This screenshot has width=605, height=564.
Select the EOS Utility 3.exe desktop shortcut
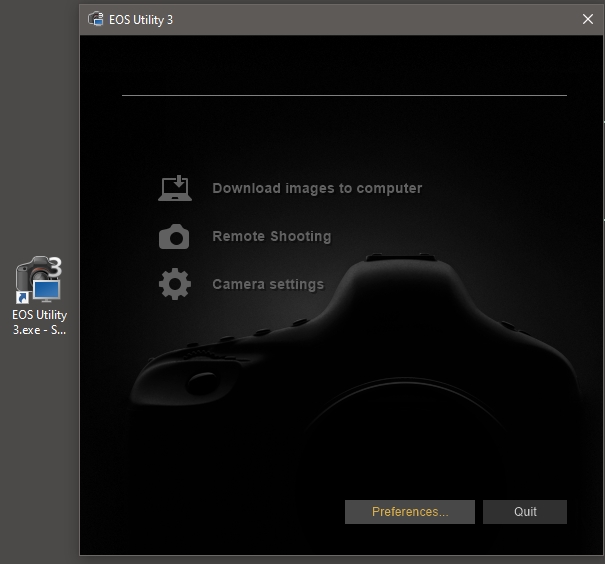(39, 282)
